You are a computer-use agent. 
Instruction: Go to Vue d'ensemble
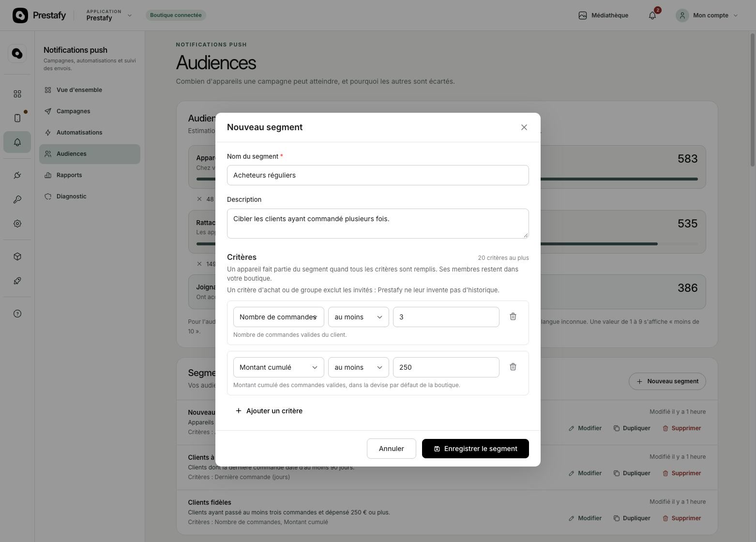(90, 90)
